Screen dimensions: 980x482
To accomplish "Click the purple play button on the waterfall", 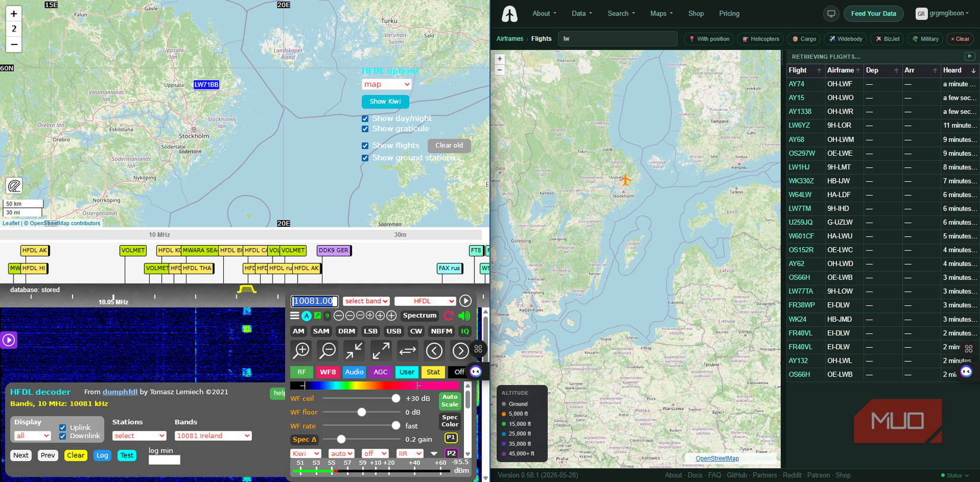I will 9,340.
